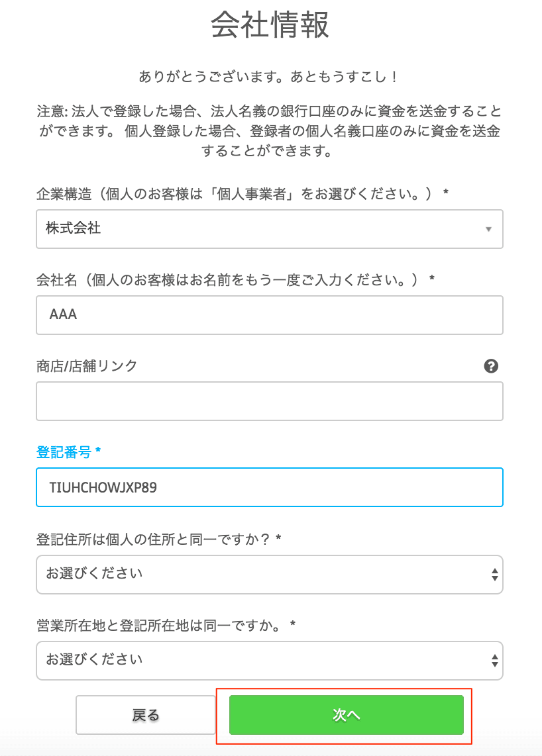
Task: Open the 企業構造 dropdown showing 株式会社
Action: click(269, 229)
